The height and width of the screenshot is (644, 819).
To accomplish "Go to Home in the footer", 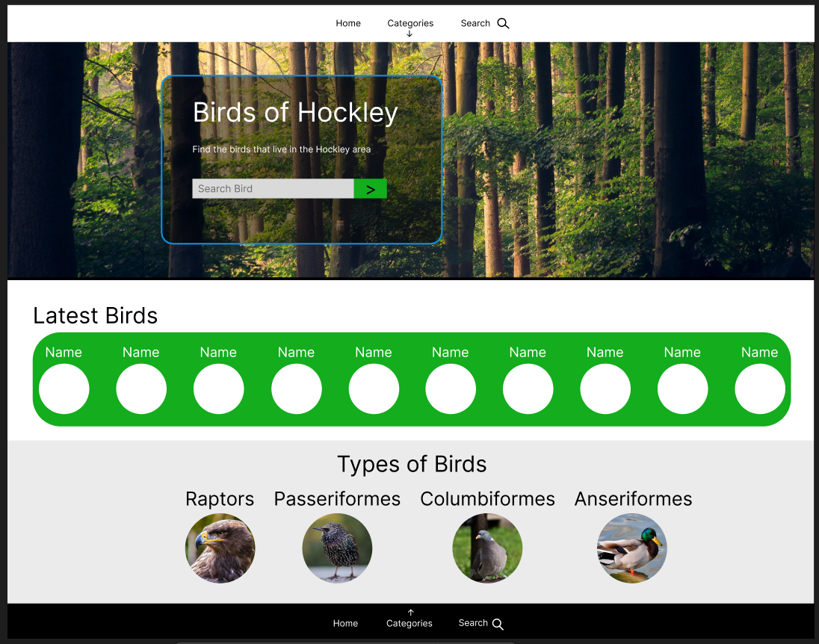I will (345, 624).
